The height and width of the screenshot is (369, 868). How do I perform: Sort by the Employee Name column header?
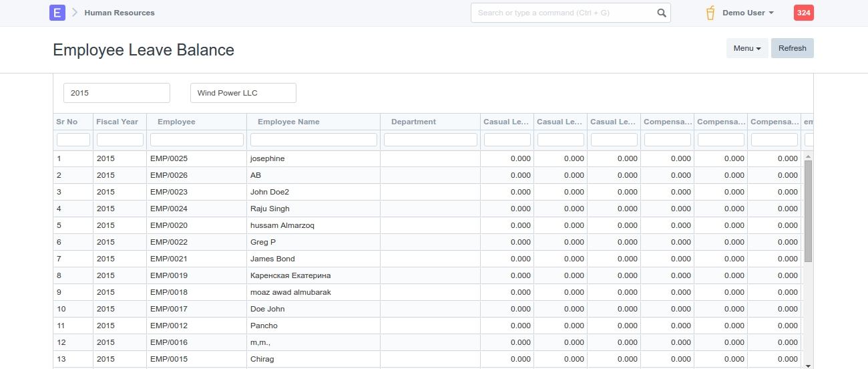288,122
